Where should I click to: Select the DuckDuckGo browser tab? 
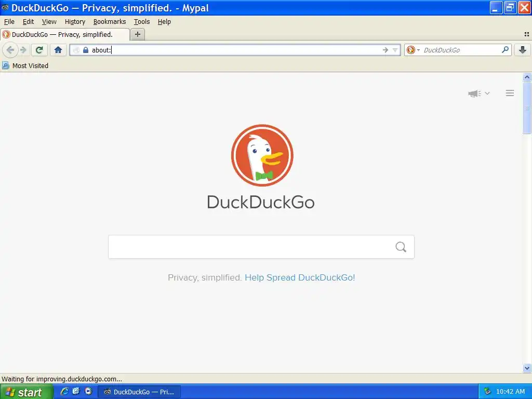65,35
